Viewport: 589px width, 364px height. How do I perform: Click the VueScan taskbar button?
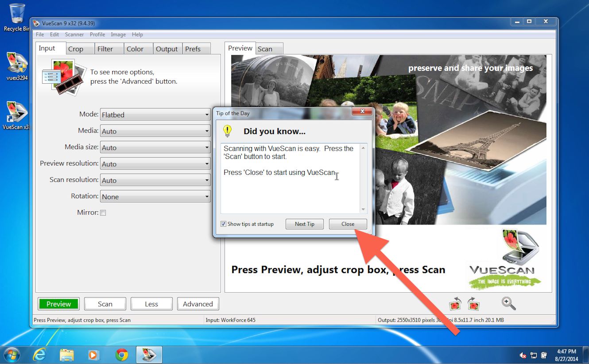149,355
